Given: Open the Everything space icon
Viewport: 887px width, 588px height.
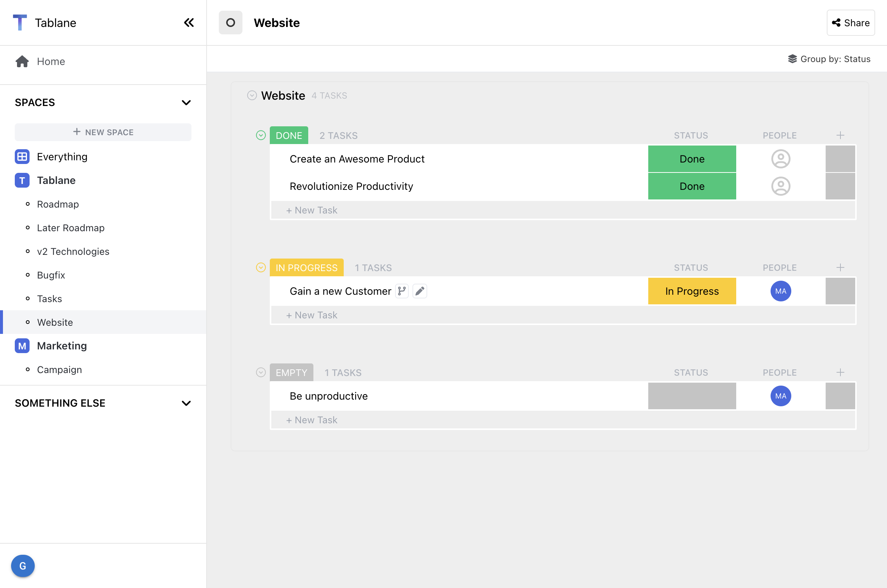Looking at the screenshot, I should click(22, 156).
